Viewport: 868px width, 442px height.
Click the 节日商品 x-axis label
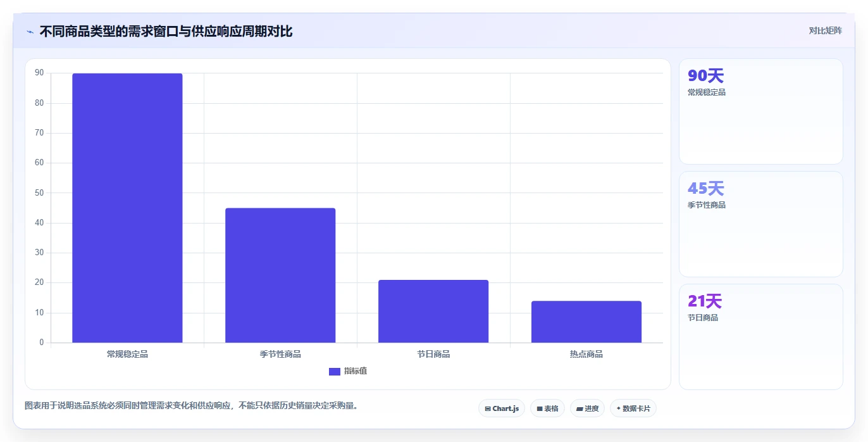[433, 354]
